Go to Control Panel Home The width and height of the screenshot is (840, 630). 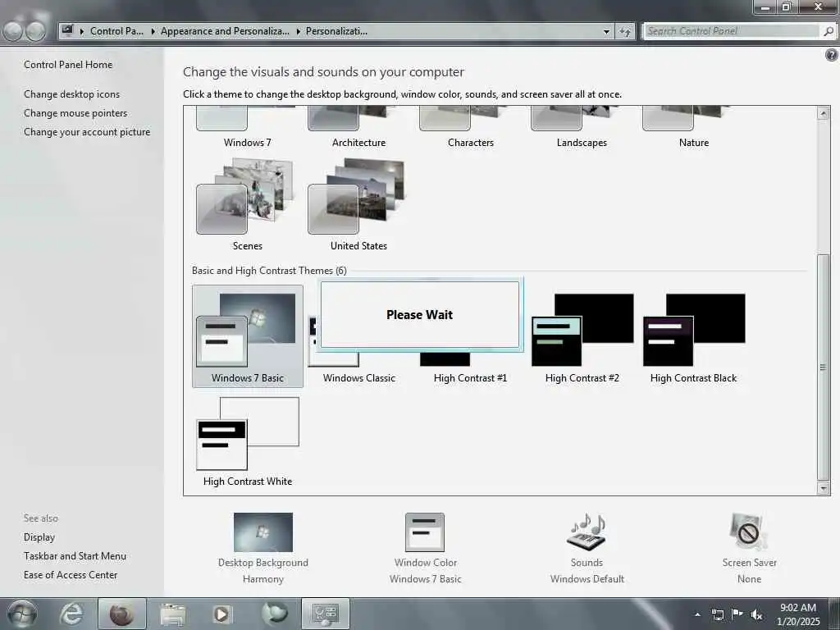click(68, 64)
